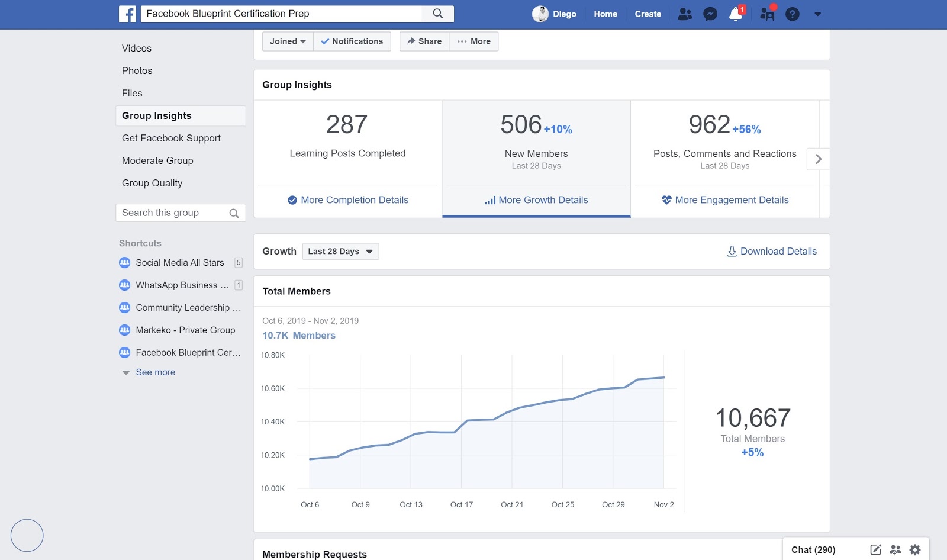
Task: Click the Create link
Action: [x=648, y=14]
